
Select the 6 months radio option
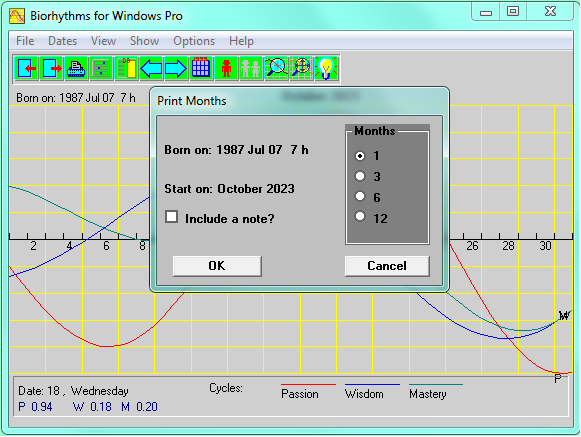[x=360, y=196]
